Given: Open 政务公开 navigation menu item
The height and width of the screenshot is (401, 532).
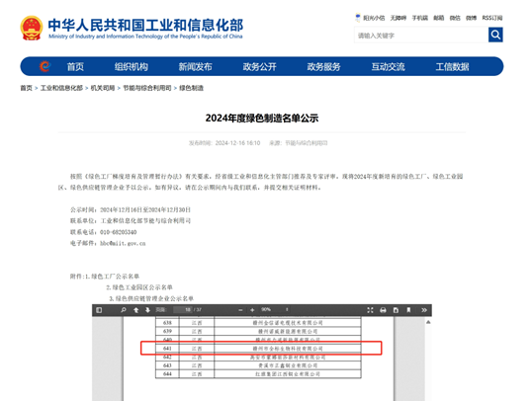Looking at the screenshot, I should pyautogui.click(x=259, y=67).
